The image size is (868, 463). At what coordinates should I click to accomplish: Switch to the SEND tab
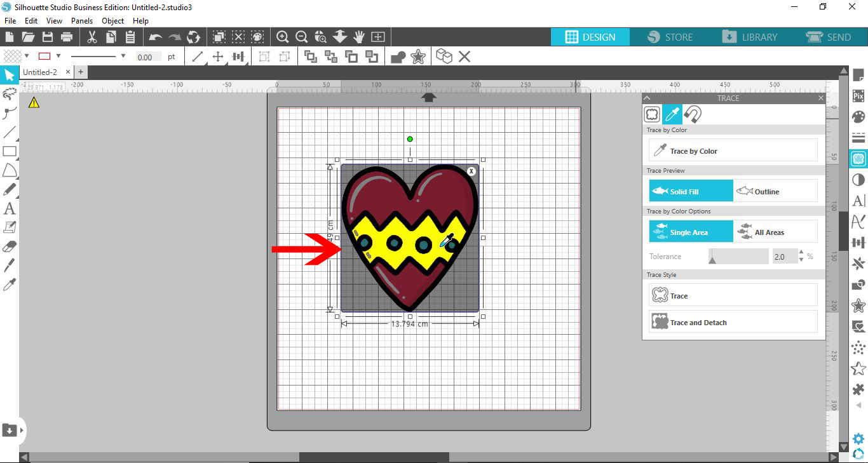[x=829, y=37]
